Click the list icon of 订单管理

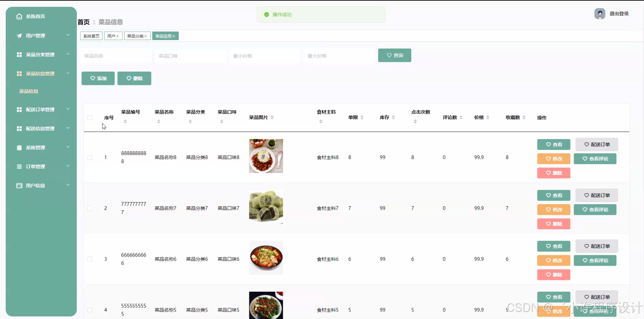(19, 167)
